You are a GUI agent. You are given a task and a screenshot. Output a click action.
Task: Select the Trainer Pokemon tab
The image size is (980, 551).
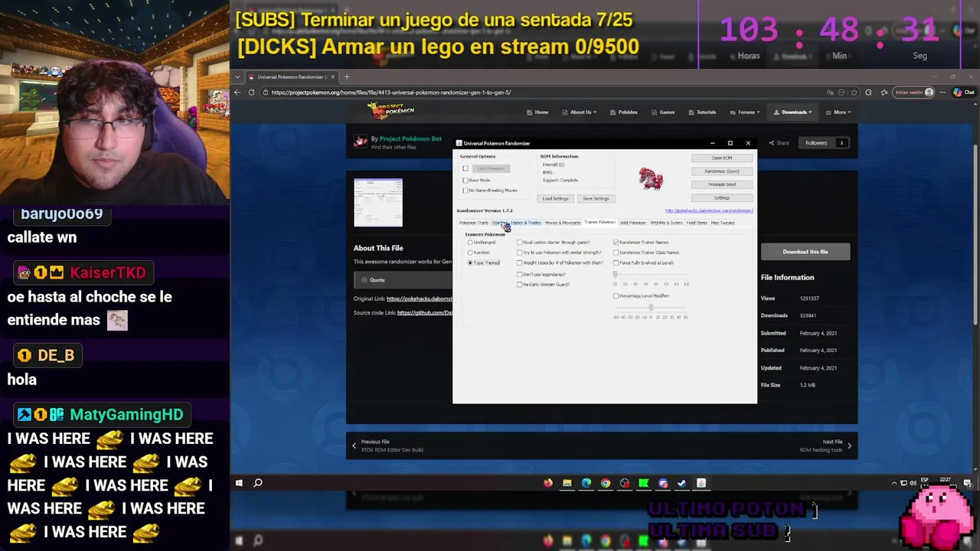pos(599,222)
